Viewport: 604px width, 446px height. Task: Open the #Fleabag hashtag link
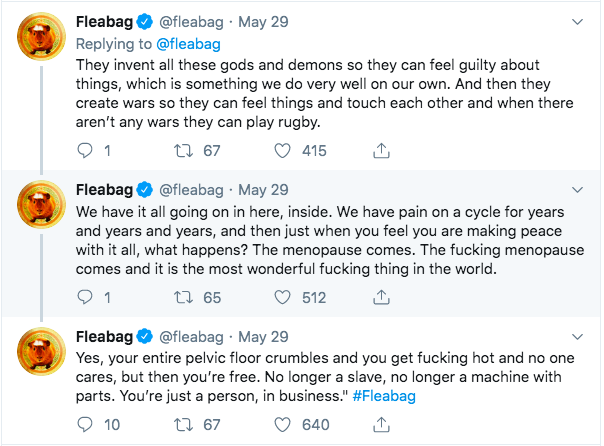click(x=384, y=395)
